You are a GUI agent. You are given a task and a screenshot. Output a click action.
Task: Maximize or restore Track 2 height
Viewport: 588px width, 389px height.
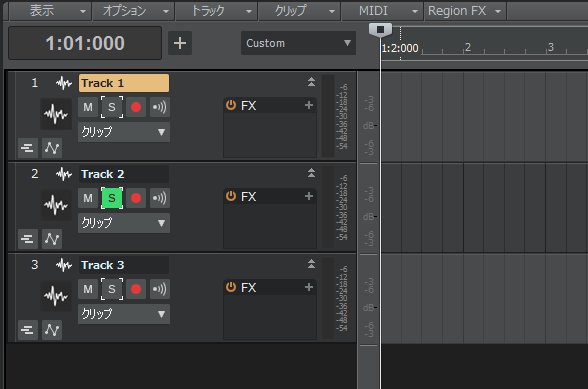311,173
